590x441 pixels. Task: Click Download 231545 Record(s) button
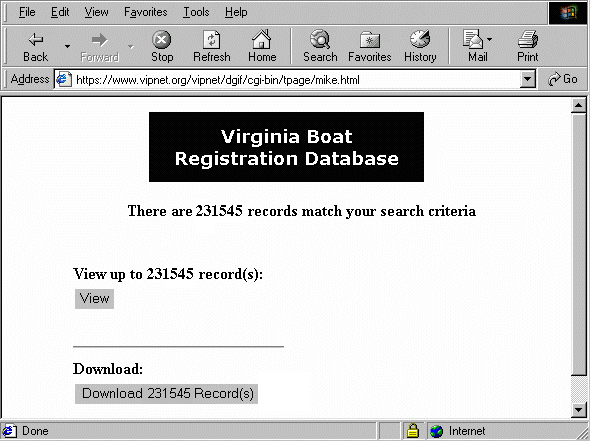coord(166,394)
